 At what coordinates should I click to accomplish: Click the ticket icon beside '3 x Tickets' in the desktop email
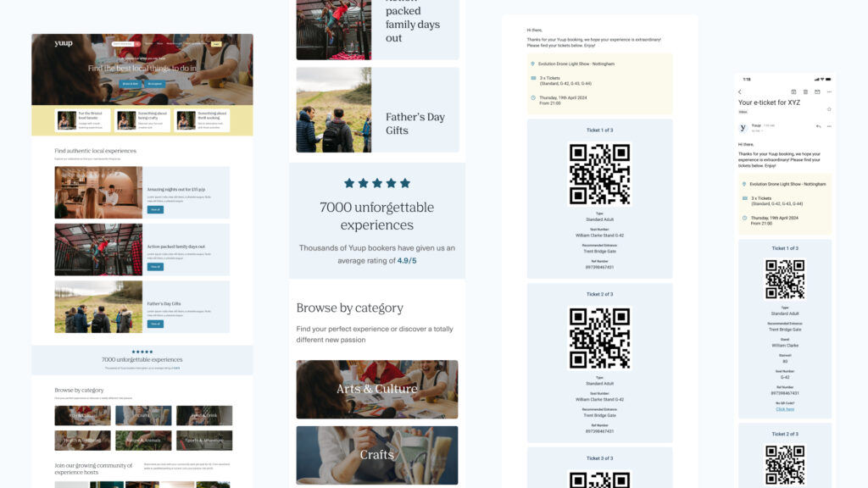coord(533,78)
